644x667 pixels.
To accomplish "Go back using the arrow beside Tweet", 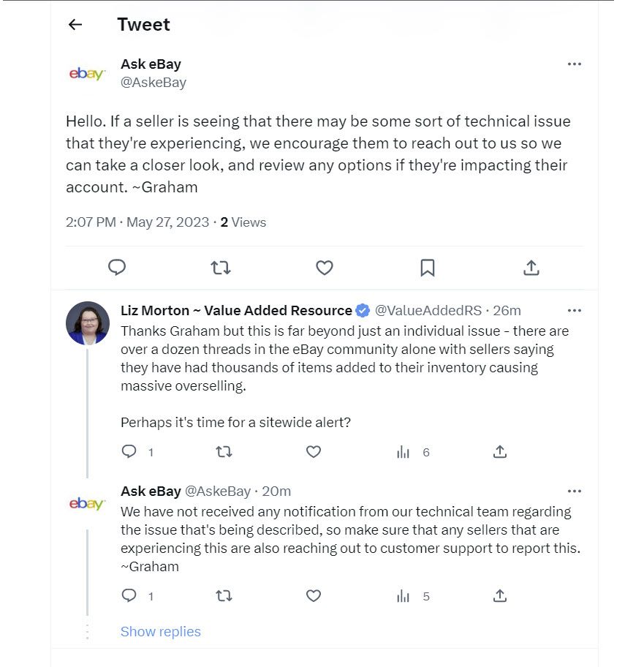I will (75, 25).
